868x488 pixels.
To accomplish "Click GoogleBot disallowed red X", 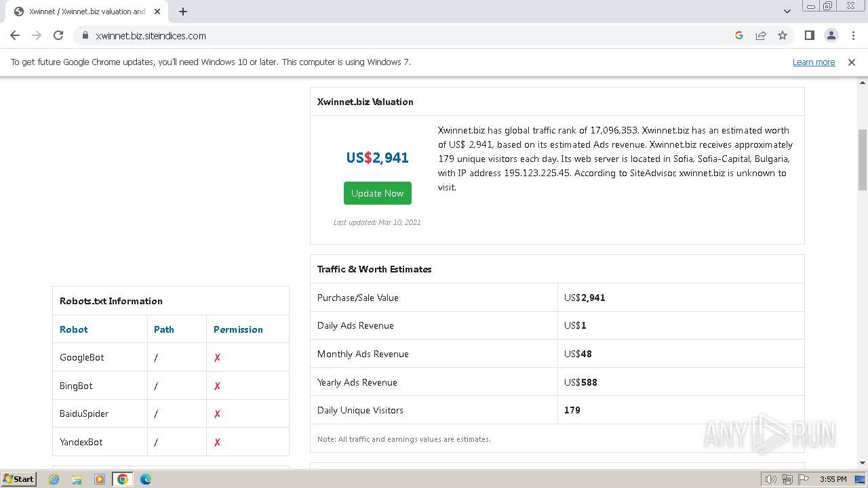I will 217,358.
